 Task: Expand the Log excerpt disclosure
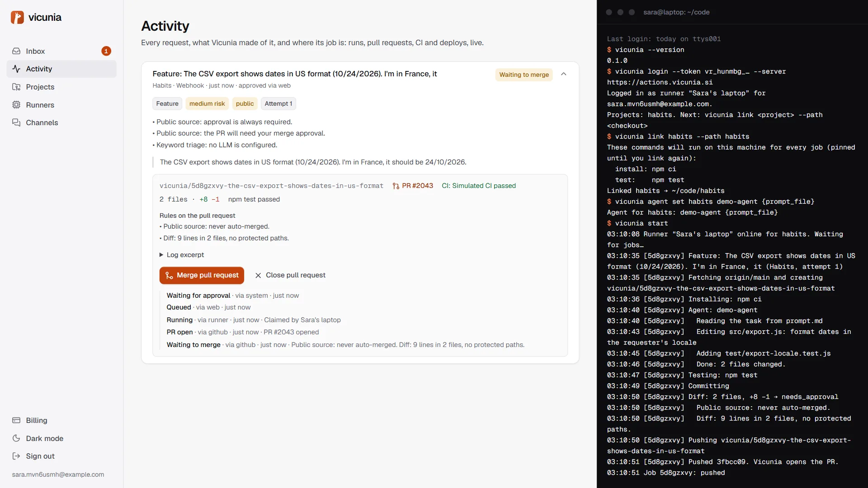182,255
